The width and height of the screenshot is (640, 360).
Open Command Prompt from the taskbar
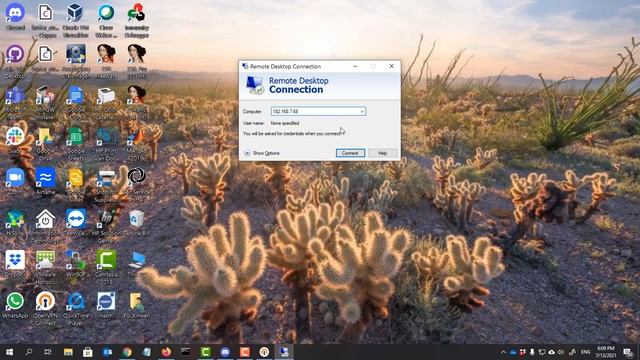pos(186,352)
